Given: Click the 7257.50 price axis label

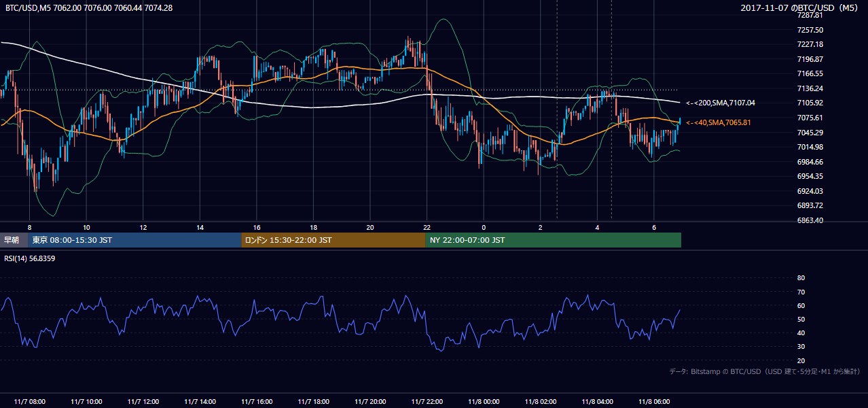Looking at the screenshot, I should (x=810, y=30).
